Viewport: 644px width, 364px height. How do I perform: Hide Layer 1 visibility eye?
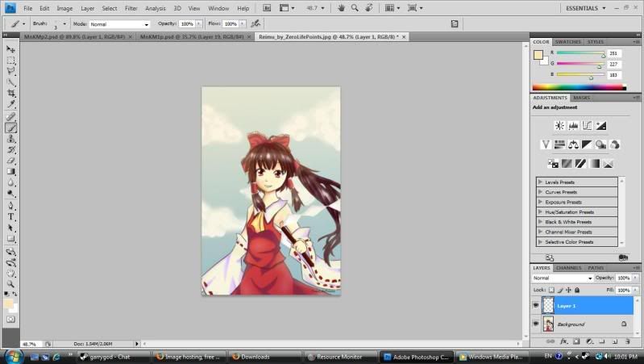pos(535,305)
